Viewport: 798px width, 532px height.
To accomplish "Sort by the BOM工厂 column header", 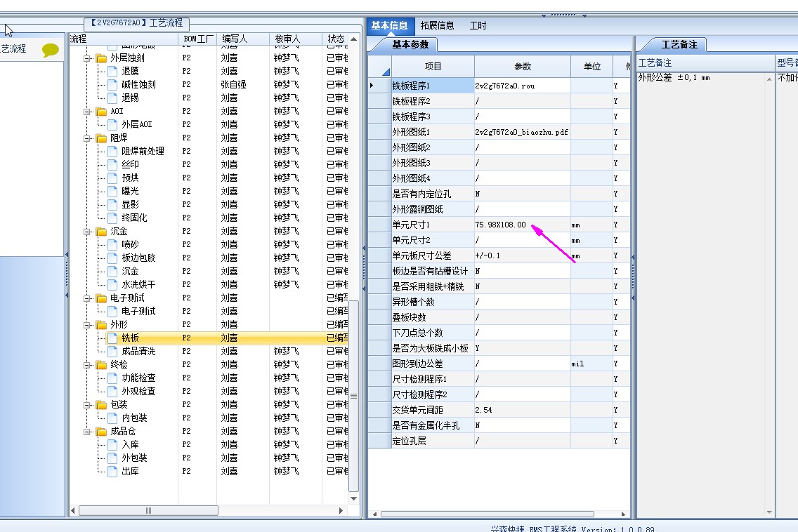I will click(197, 39).
